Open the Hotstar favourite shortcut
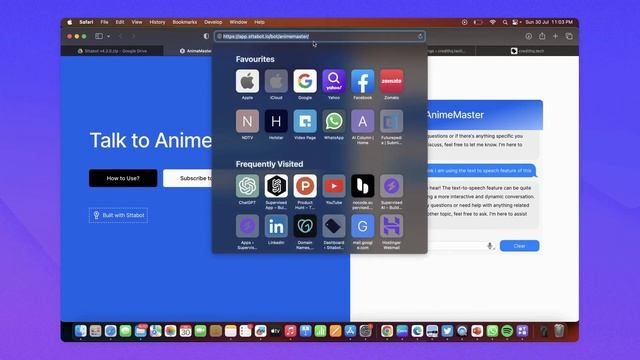This screenshot has height=360, width=640. (x=276, y=121)
